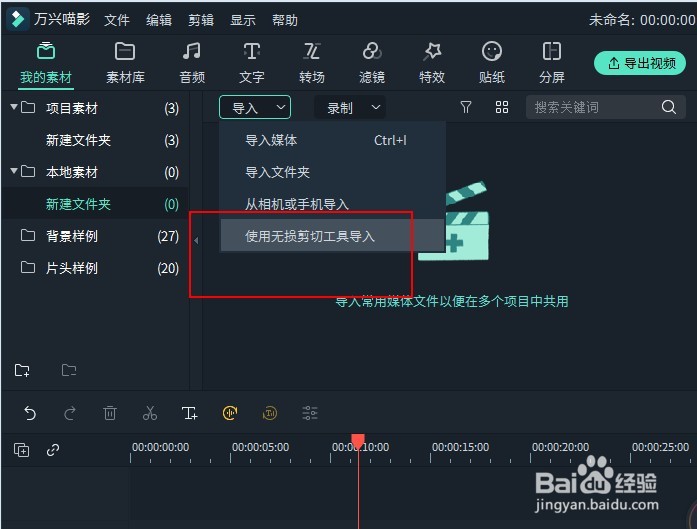This screenshot has height=529, width=697.
Task: Select the 背景样例 folder
Action: click(95, 236)
